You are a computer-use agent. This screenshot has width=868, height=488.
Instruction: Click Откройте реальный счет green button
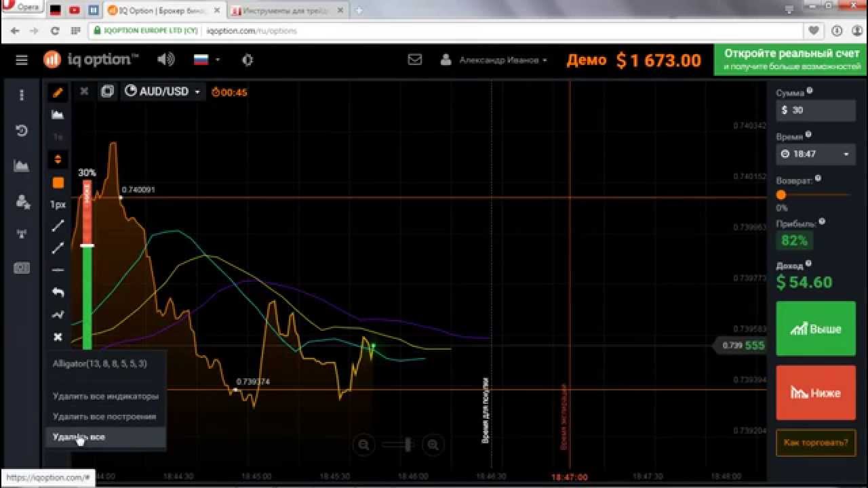(x=791, y=60)
